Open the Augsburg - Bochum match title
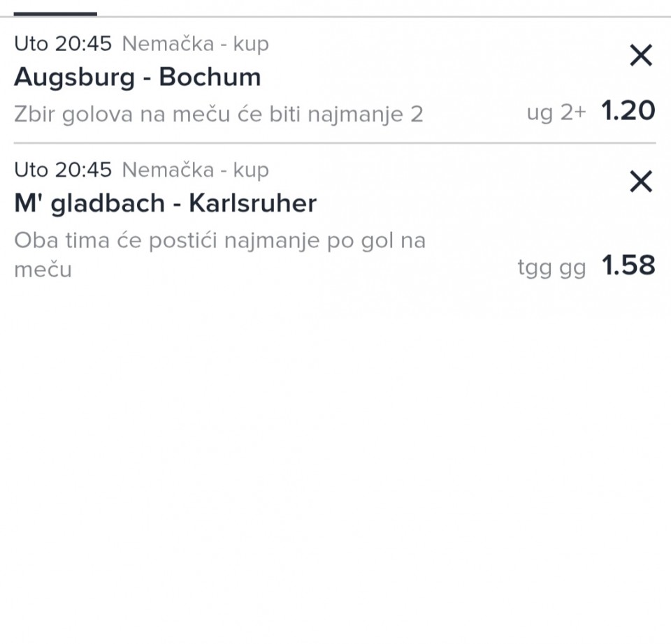Image resolution: width=671 pixels, height=644 pixels. point(137,77)
